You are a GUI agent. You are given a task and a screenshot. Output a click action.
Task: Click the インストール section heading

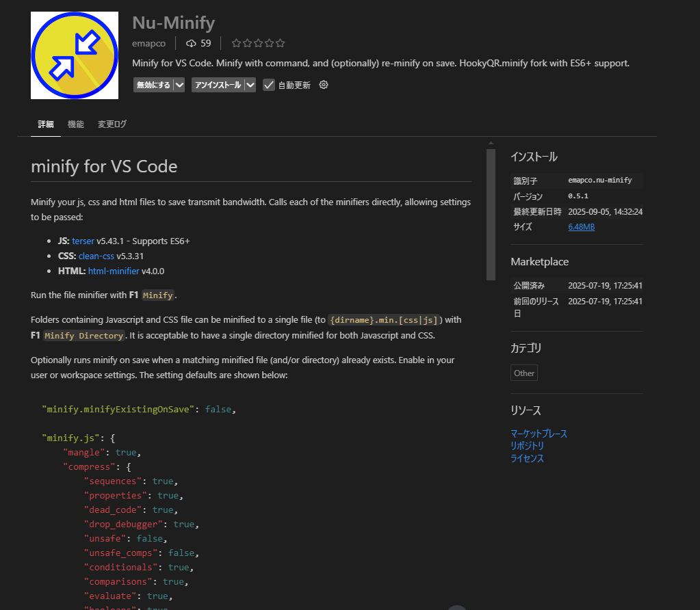[x=534, y=157]
